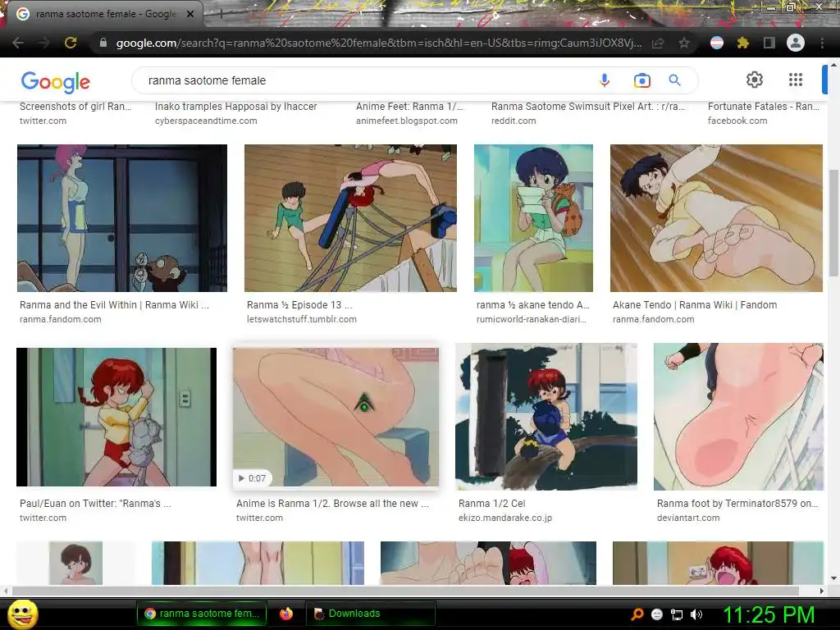This screenshot has height=630, width=840.
Task: Bookmark this page with the star icon
Action: coord(684,43)
